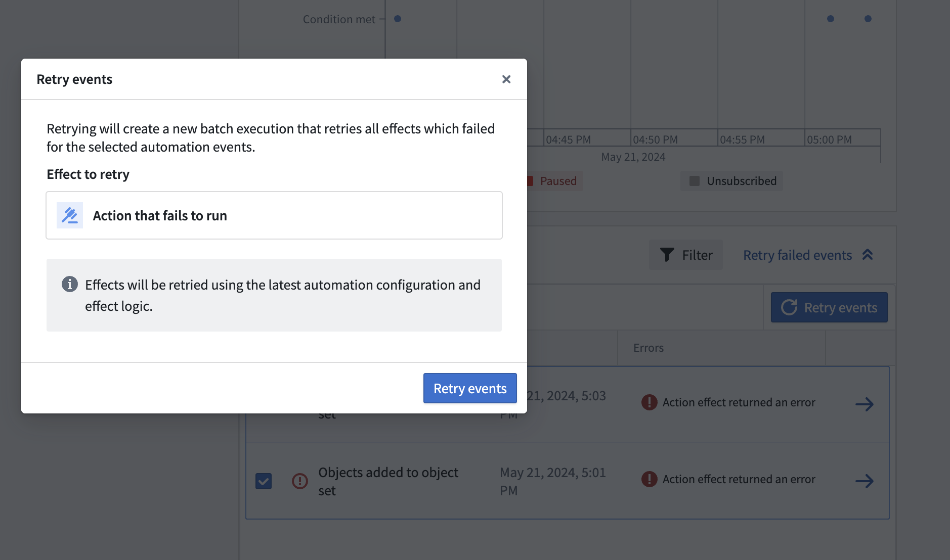
Task: Click the 05:00 PM axis label
Action: 829,139
